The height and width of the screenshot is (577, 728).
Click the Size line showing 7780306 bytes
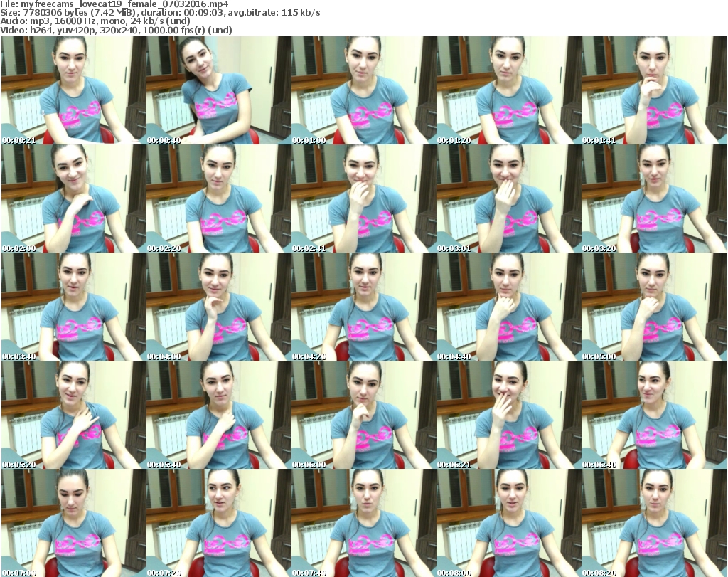tap(160, 13)
